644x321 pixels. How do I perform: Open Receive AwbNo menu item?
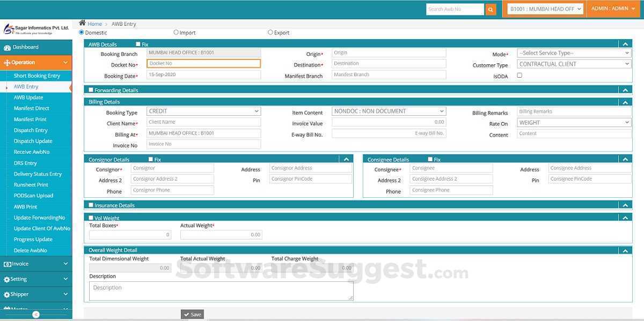coord(32,152)
